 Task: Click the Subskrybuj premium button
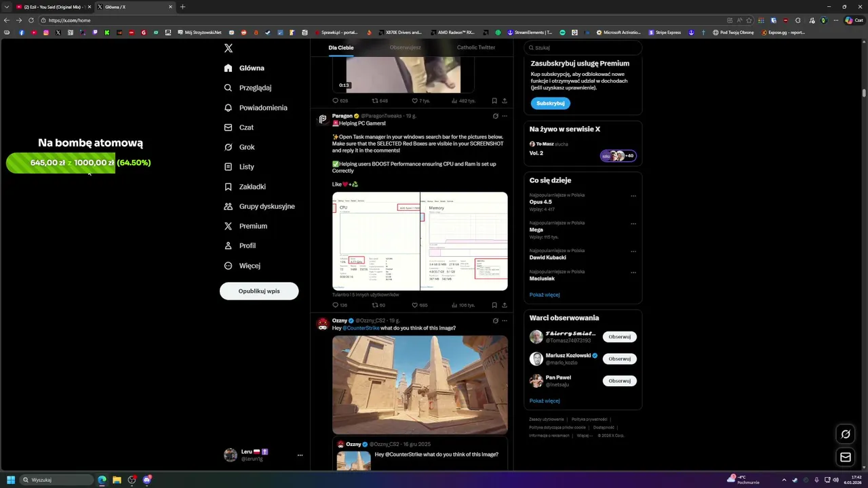[x=551, y=103]
